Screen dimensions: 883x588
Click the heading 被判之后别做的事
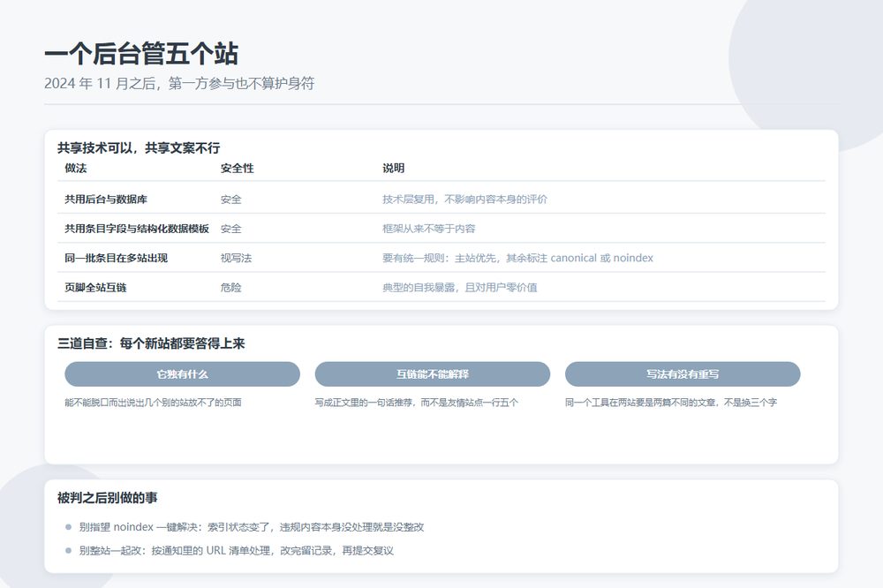click(x=107, y=498)
